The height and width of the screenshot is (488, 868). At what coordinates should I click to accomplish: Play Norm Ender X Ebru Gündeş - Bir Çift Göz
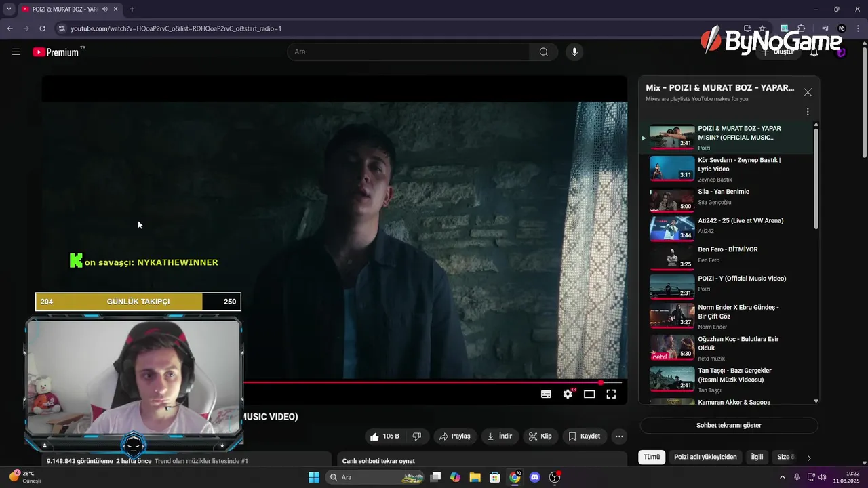click(x=726, y=316)
